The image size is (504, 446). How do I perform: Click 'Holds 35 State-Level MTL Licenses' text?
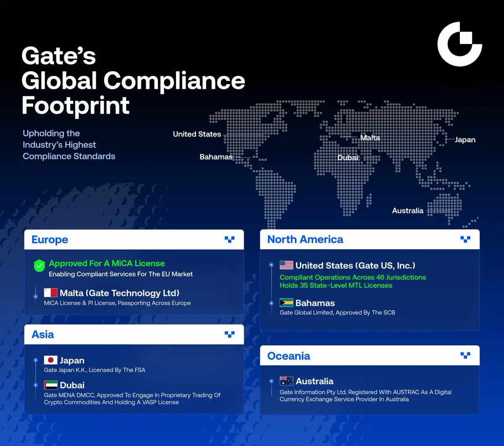[336, 286]
